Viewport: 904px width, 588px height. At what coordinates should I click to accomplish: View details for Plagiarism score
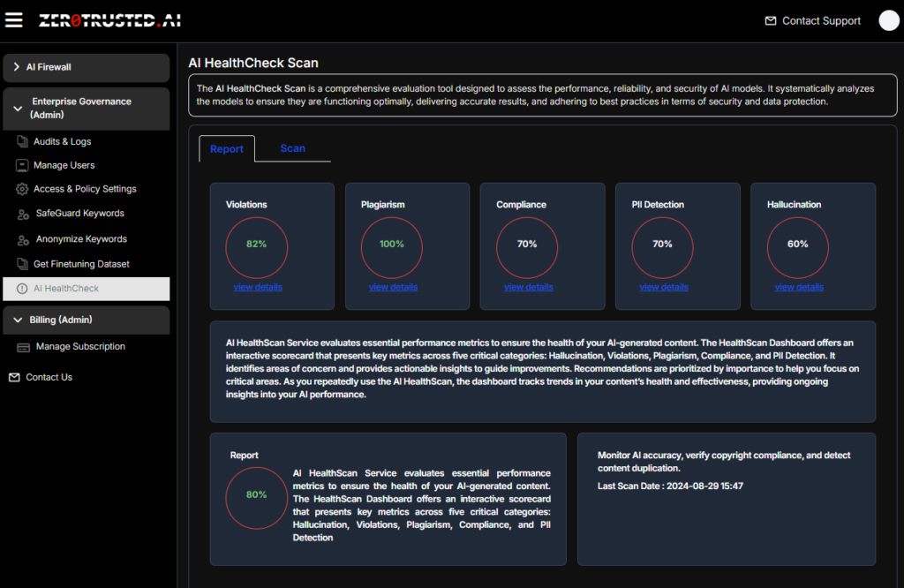point(392,287)
